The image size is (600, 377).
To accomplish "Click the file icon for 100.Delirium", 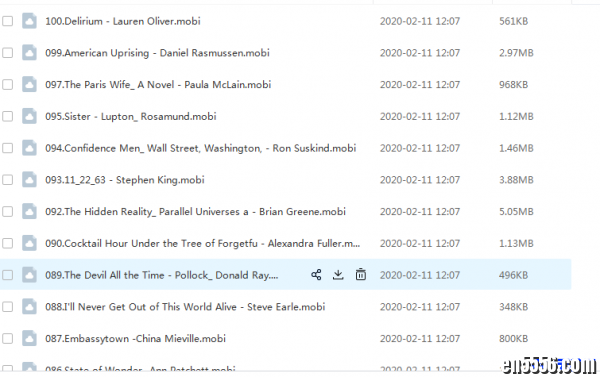I will point(29,21).
